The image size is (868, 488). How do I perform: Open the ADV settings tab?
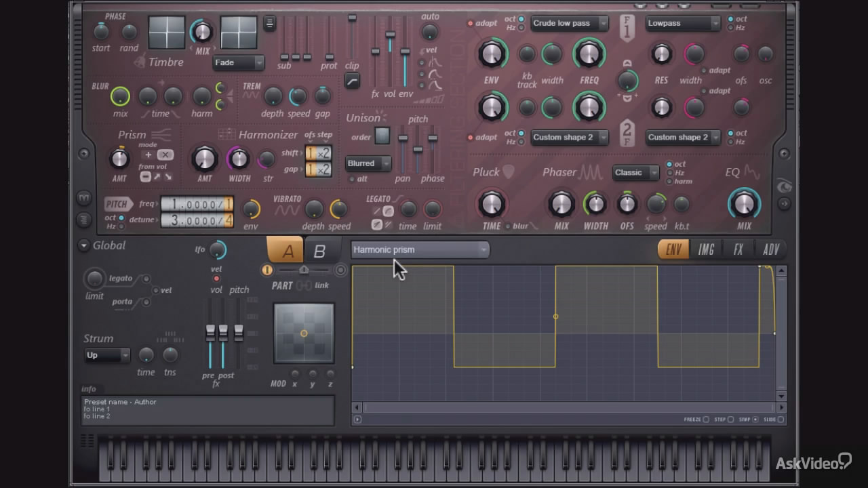pos(770,249)
